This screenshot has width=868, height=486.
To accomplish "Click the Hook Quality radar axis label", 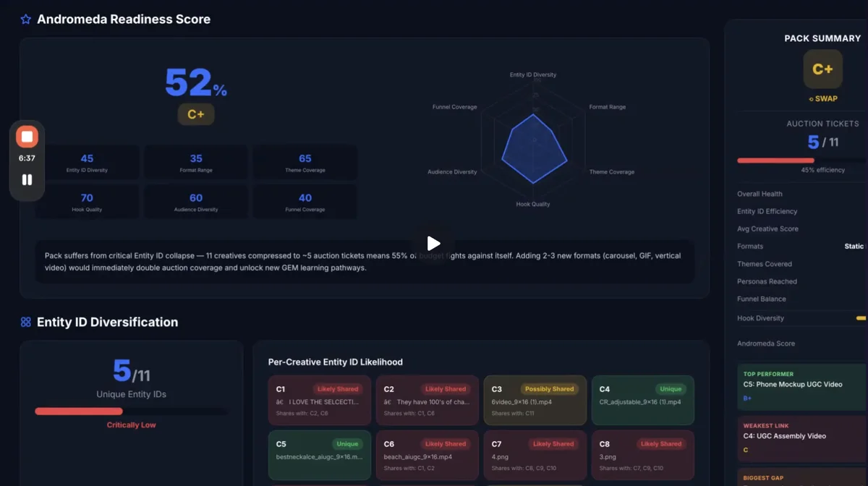I will tap(533, 204).
